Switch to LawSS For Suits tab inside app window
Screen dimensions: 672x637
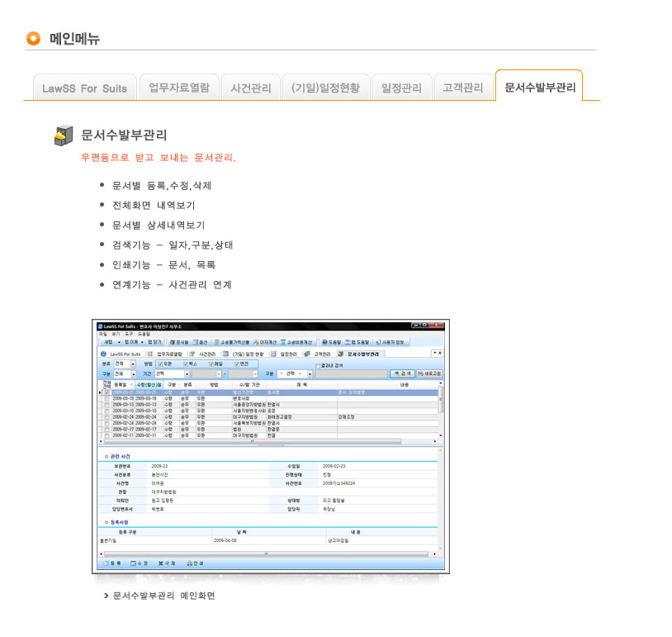tap(121, 354)
